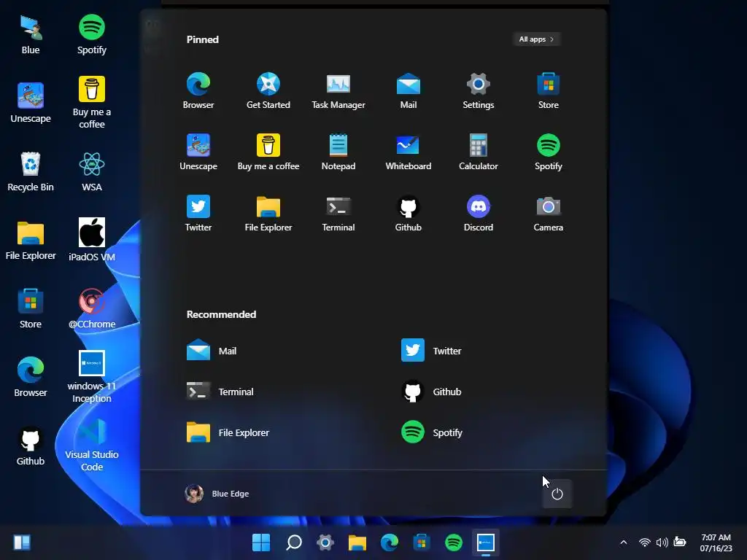Select Buy me a coffee desktop icon
This screenshot has width=747, height=560.
91,103
